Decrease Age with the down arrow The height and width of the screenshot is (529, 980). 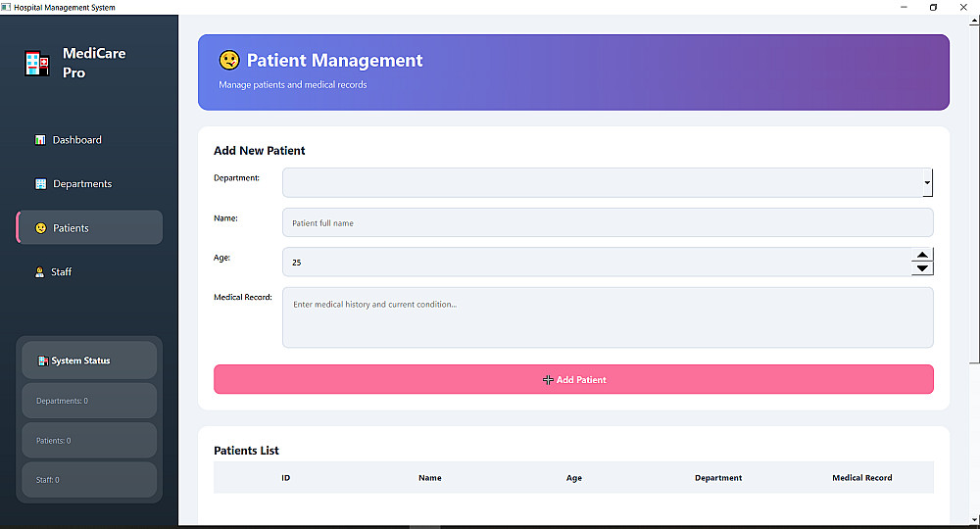(922, 268)
